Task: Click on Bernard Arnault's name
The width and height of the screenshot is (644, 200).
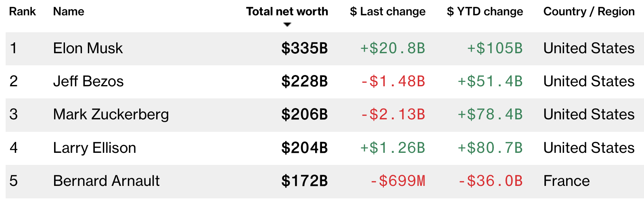Action: click(x=106, y=181)
